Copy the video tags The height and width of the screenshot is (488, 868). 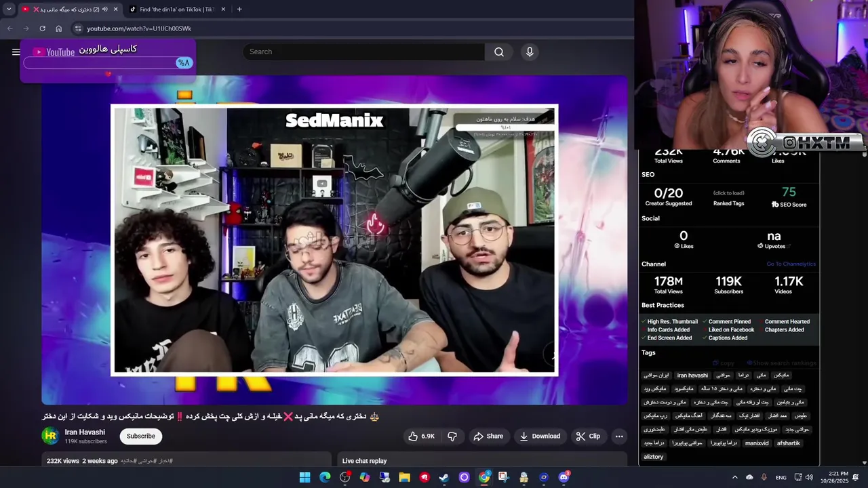(723, 363)
